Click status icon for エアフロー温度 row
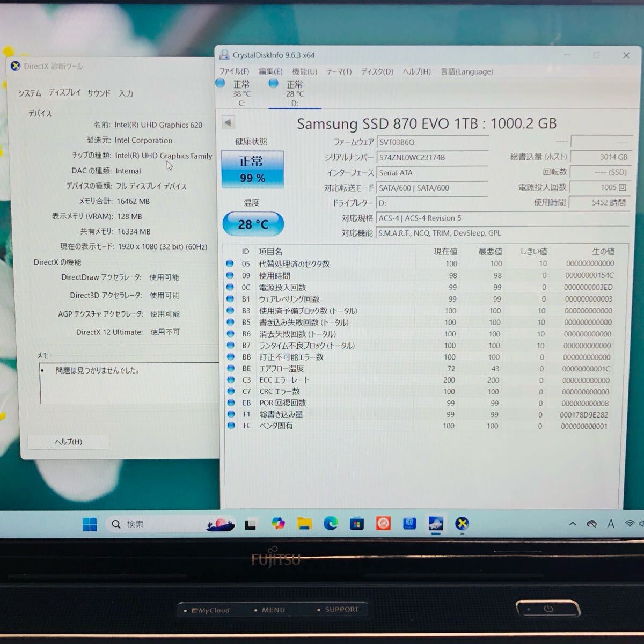Screen dimensions: 644x644 (x=231, y=369)
